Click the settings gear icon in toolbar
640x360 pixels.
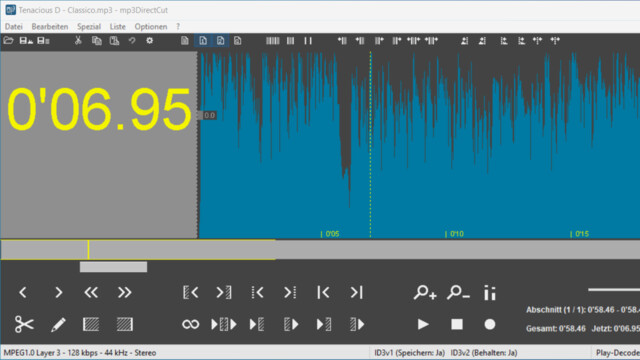149,40
